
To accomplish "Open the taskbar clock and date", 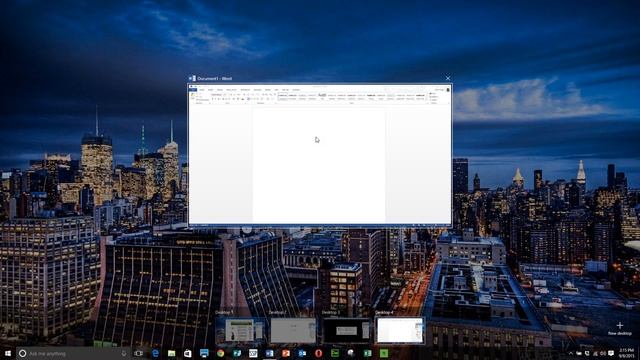I will (x=627, y=353).
